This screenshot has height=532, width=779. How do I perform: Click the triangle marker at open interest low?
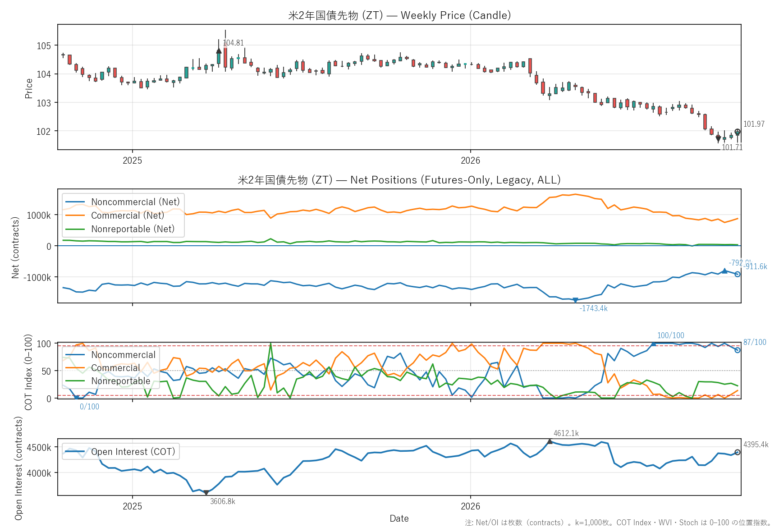tap(206, 493)
